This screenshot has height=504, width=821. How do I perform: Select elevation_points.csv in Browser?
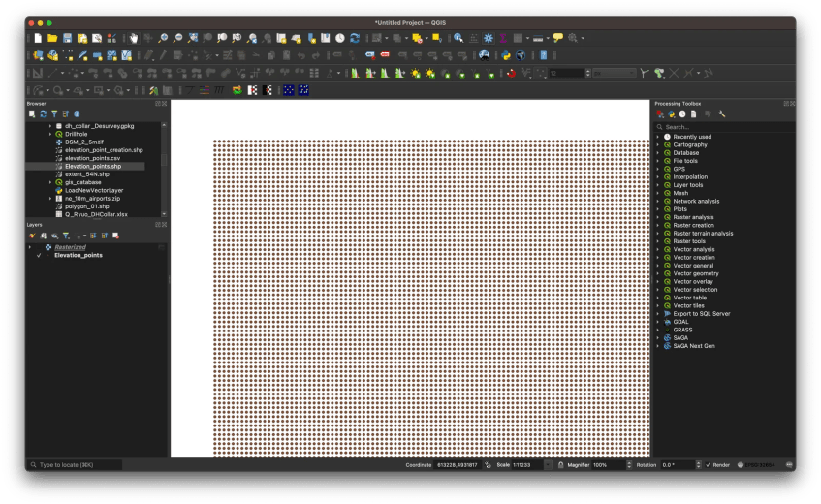pyautogui.click(x=93, y=158)
